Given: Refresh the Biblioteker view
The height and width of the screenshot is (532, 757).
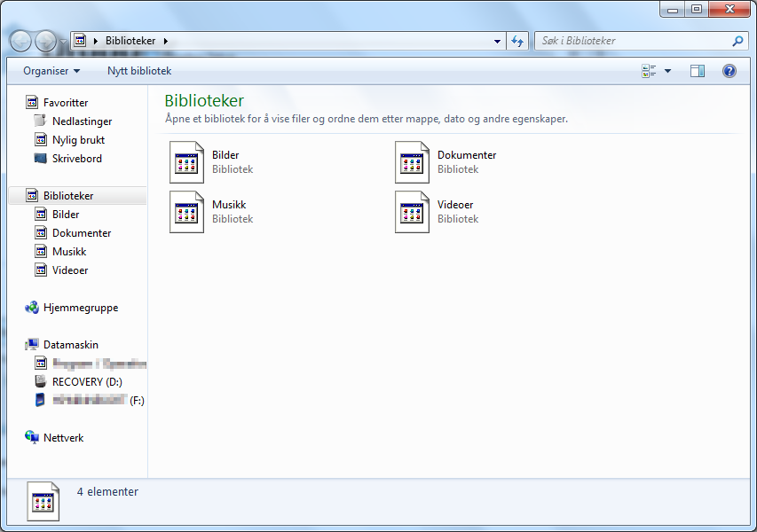Looking at the screenshot, I should pos(517,41).
